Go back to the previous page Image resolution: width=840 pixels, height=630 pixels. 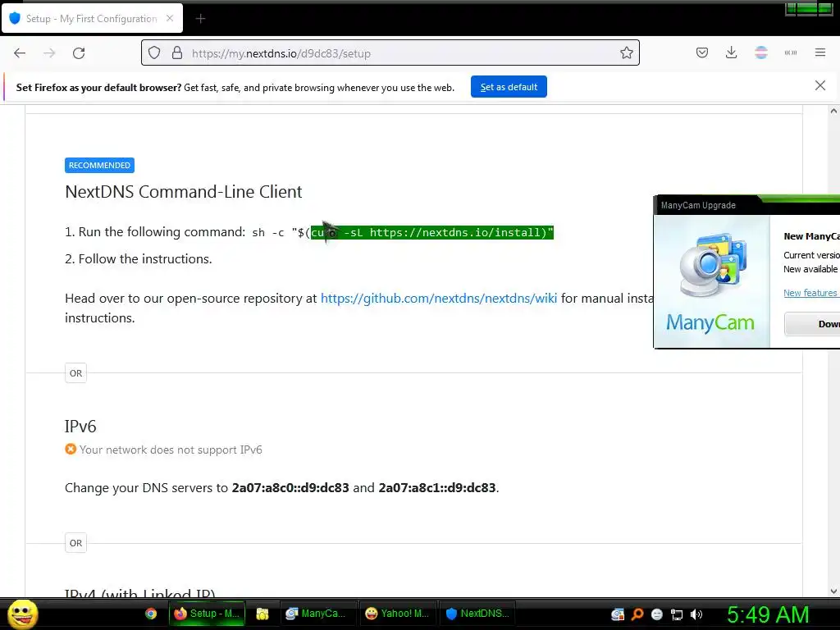[20, 53]
